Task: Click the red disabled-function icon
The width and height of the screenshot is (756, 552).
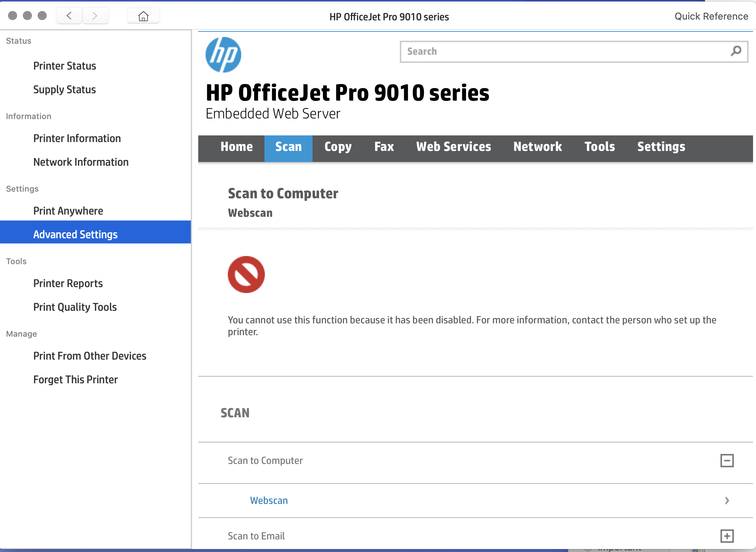Action: [246, 274]
